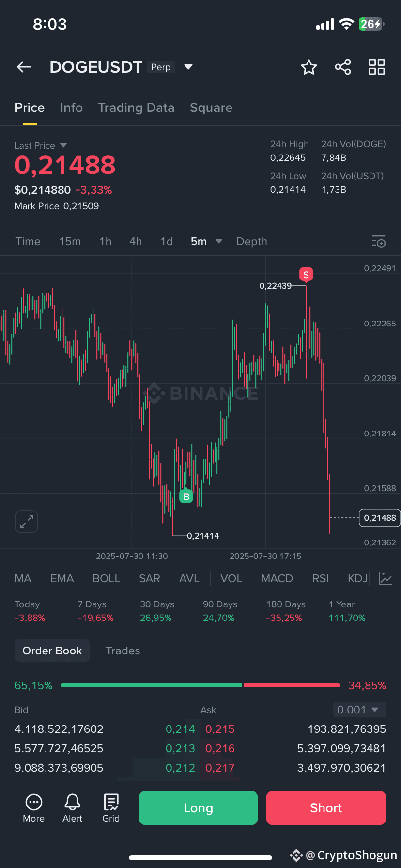401x868 pixels.
Task: Tap ask quantity 193.821,76395
Action: (347, 729)
